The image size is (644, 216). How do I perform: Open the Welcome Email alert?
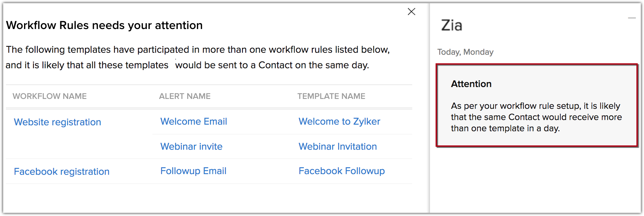pyautogui.click(x=194, y=121)
